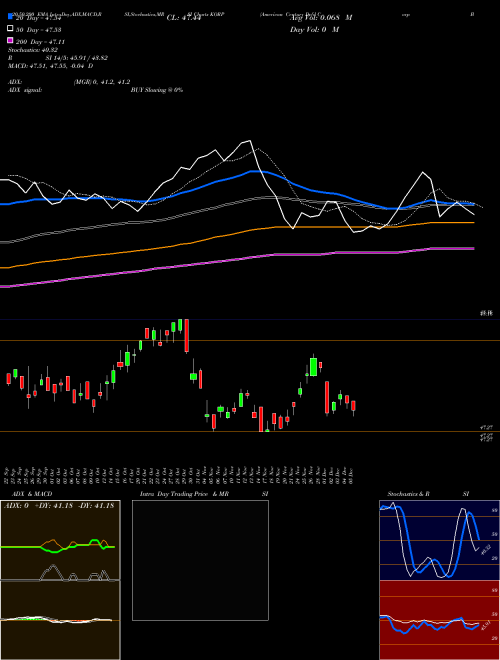
Task: Select the 50 Day average label
Action: point(38,30)
